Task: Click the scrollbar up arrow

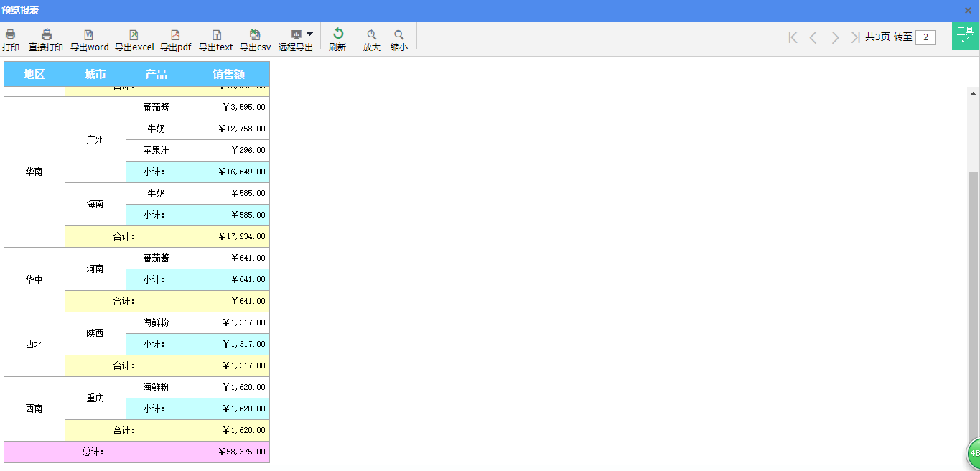Action: click(974, 93)
